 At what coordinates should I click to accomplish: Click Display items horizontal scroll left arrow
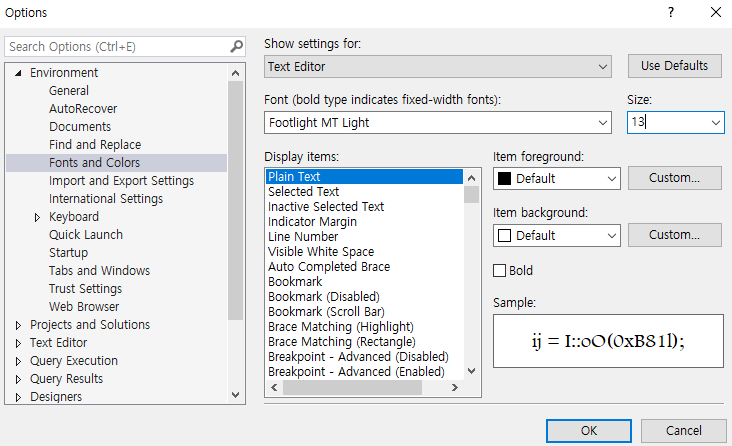274,388
